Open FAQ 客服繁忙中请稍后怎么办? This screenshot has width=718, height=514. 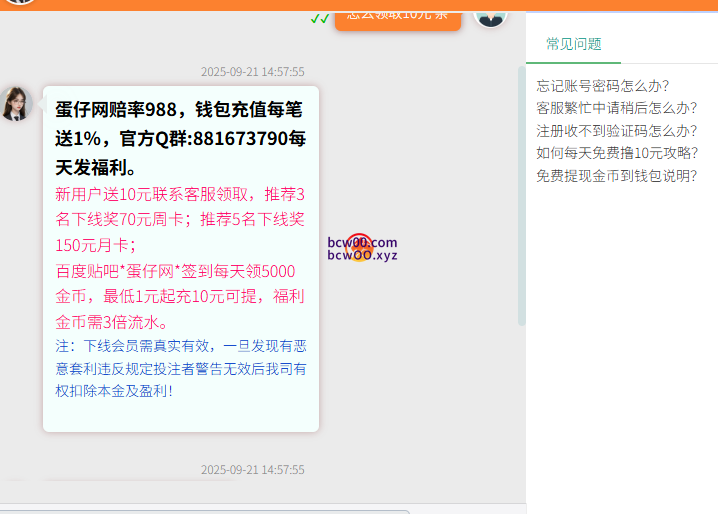coord(616,108)
